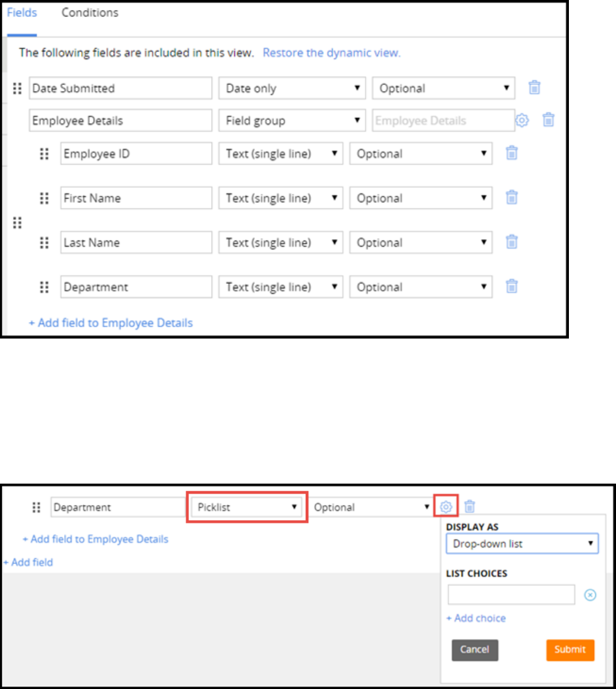Expand the Date only type dropdown
This screenshot has width=616, height=689.
click(292, 89)
